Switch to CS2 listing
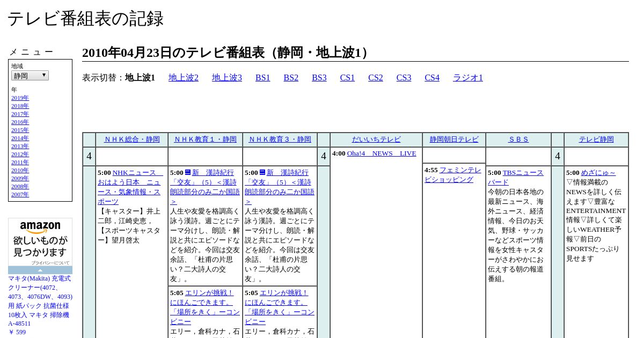 pos(376,78)
